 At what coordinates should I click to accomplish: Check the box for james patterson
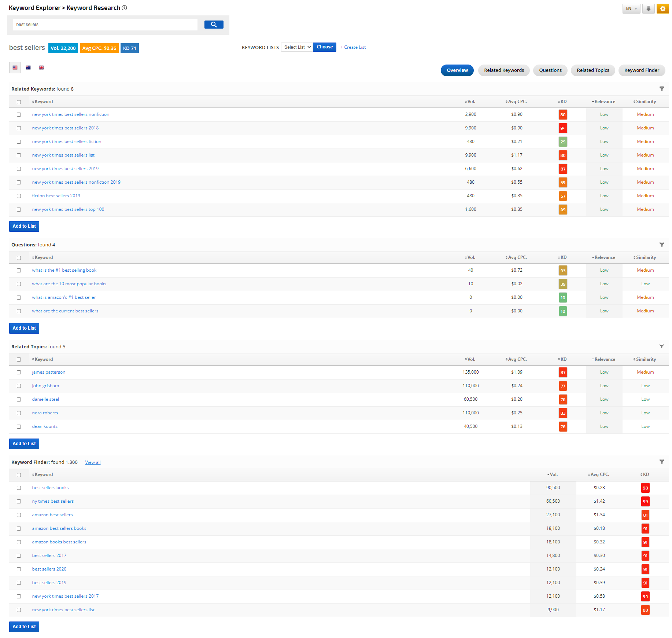click(x=19, y=372)
